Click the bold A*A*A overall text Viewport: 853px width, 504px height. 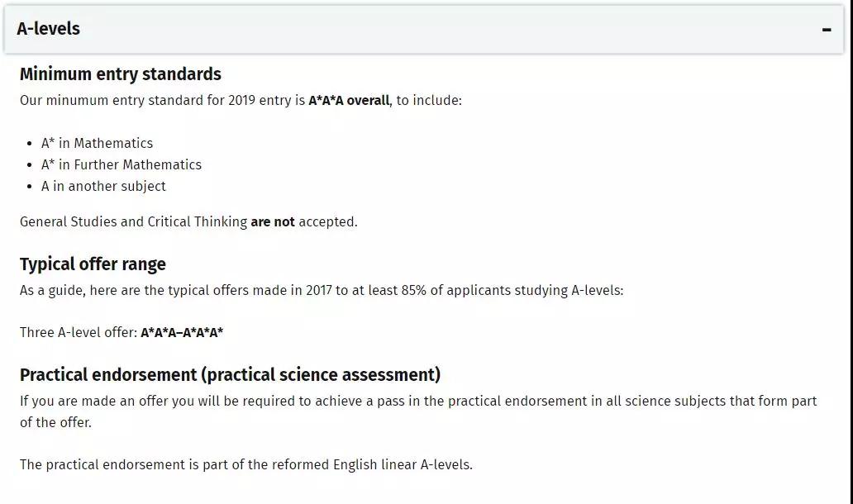click(349, 100)
